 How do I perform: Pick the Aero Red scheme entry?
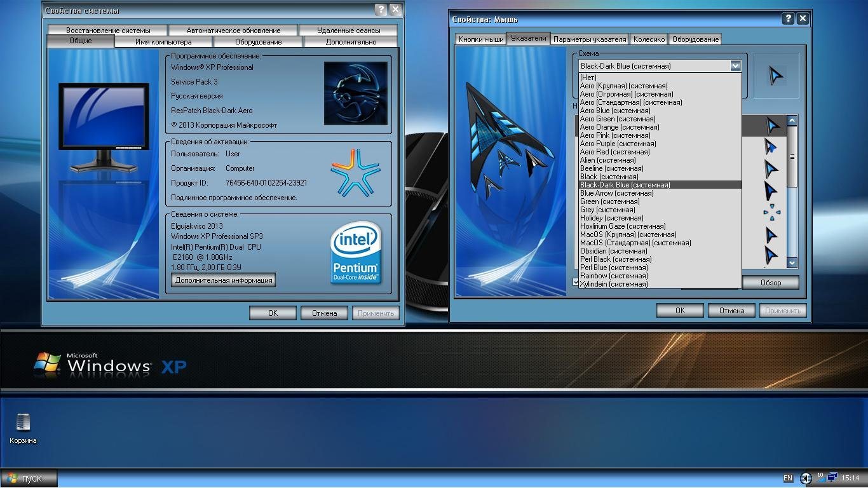pos(660,152)
